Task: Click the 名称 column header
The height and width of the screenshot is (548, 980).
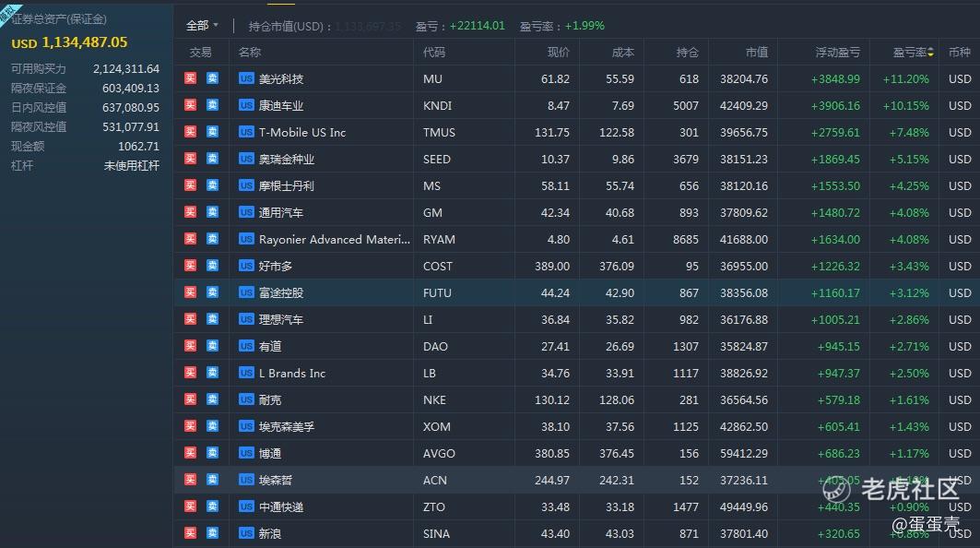Action: coord(250,52)
